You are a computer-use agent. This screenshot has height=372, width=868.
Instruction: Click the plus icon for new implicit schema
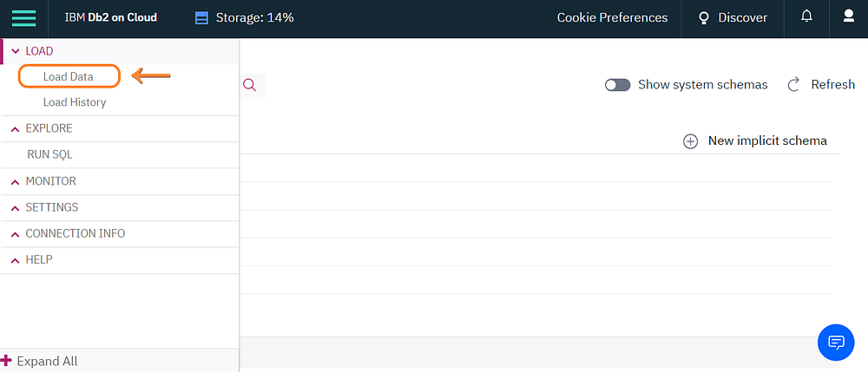[691, 140]
